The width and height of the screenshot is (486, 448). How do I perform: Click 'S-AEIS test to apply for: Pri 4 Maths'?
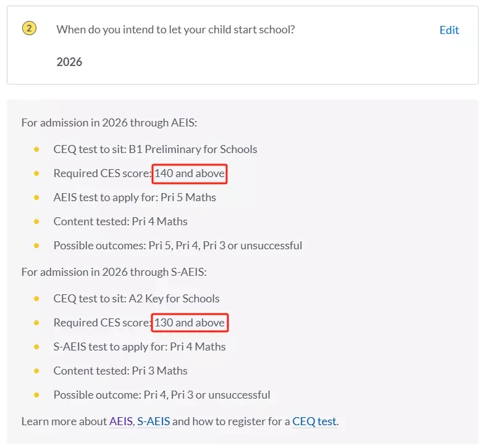(x=140, y=347)
